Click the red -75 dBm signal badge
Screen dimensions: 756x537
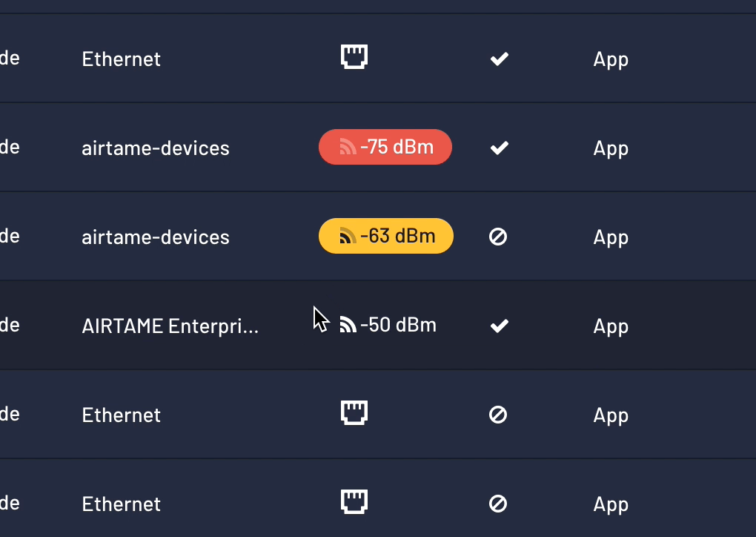[385, 147]
